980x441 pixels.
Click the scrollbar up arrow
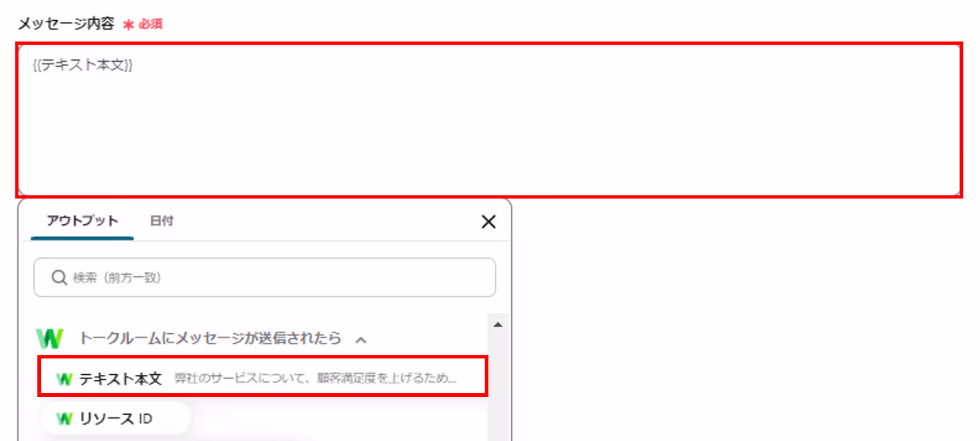pos(498,325)
